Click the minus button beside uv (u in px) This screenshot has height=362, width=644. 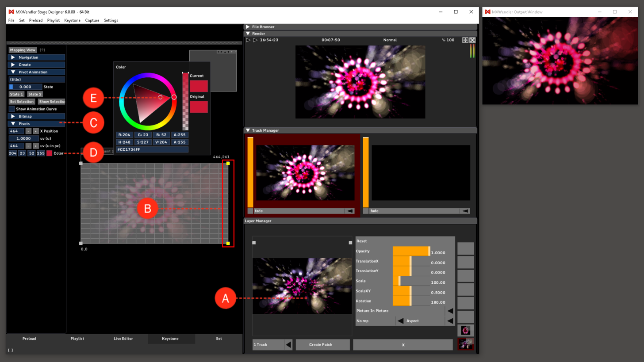click(28, 146)
